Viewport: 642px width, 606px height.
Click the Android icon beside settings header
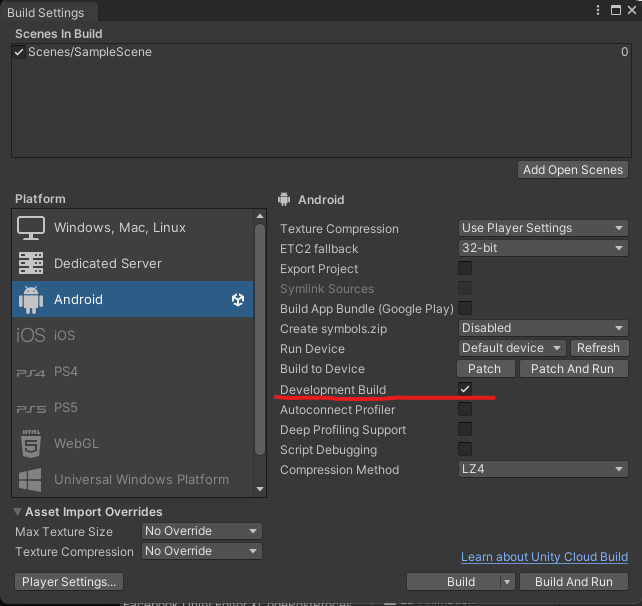point(284,199)
